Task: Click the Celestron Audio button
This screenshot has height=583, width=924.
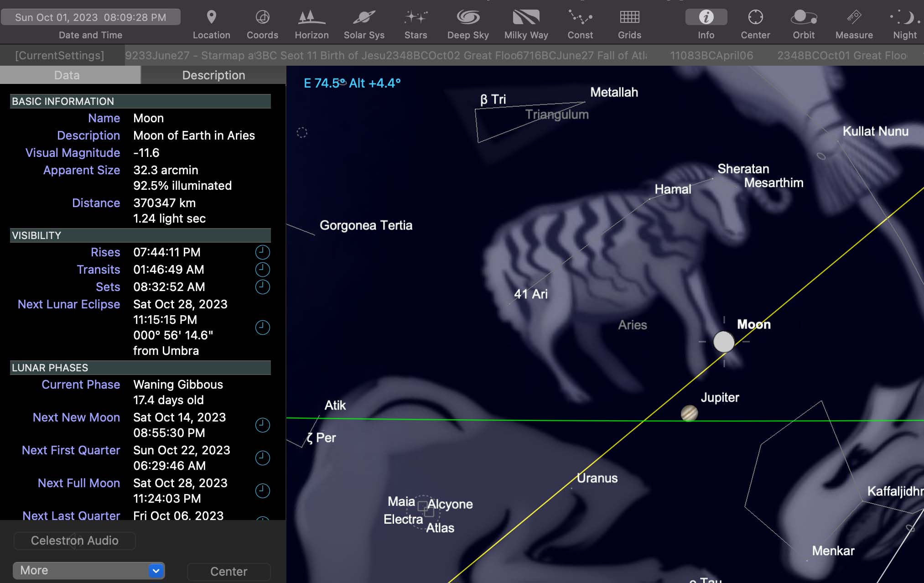Action: (75, 541)
